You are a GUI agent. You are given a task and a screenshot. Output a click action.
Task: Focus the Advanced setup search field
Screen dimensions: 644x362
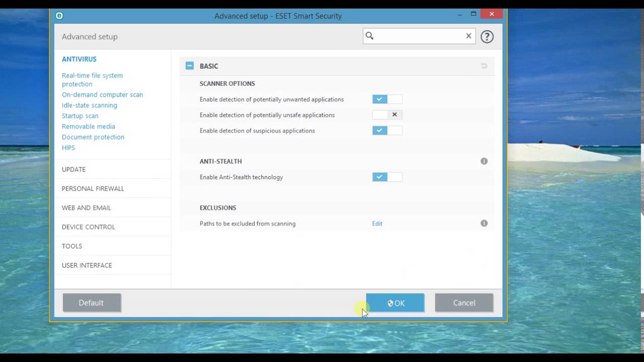tap(419, 36)
